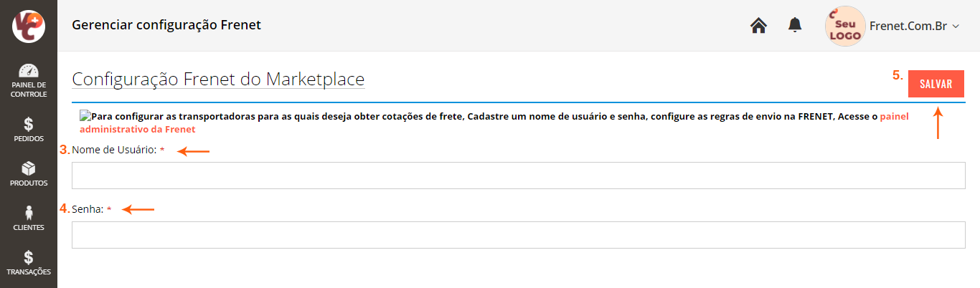Focus the Nome de Usuário text field
Screen dimensions: 980x288
coord(518,176)
